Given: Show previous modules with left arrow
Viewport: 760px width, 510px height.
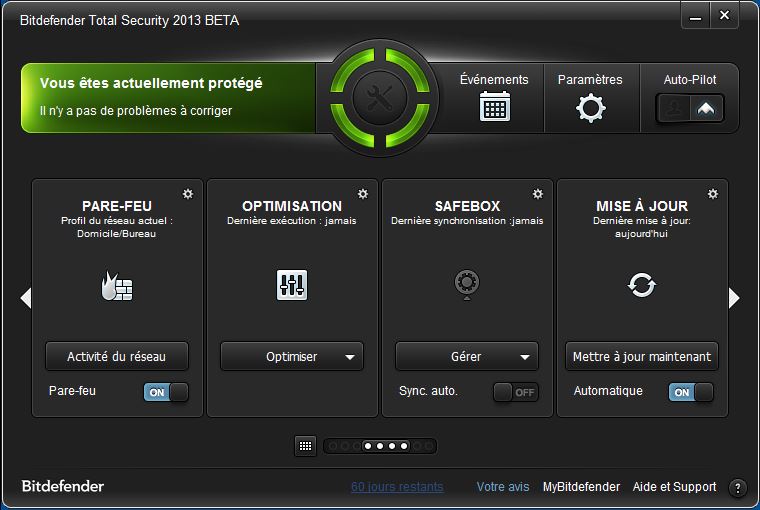Looking at the screenshot, I should pyautogui.click(x=26, y=298).
